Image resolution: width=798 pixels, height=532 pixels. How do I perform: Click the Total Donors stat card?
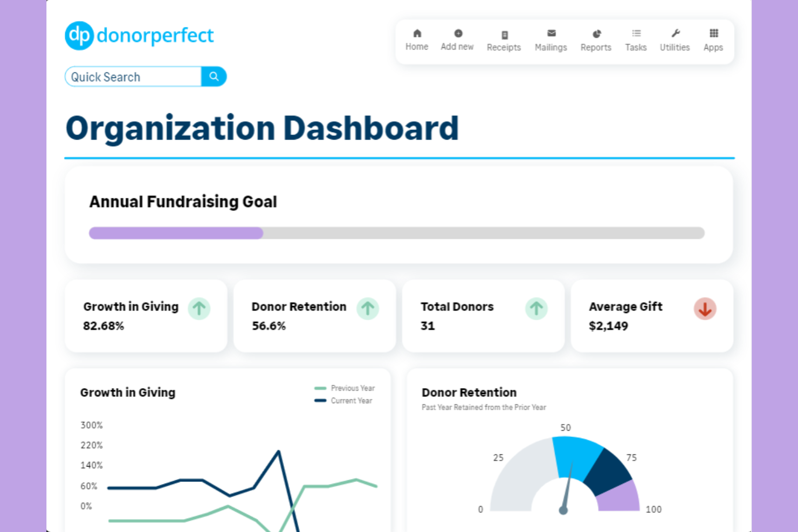point(483,316)
